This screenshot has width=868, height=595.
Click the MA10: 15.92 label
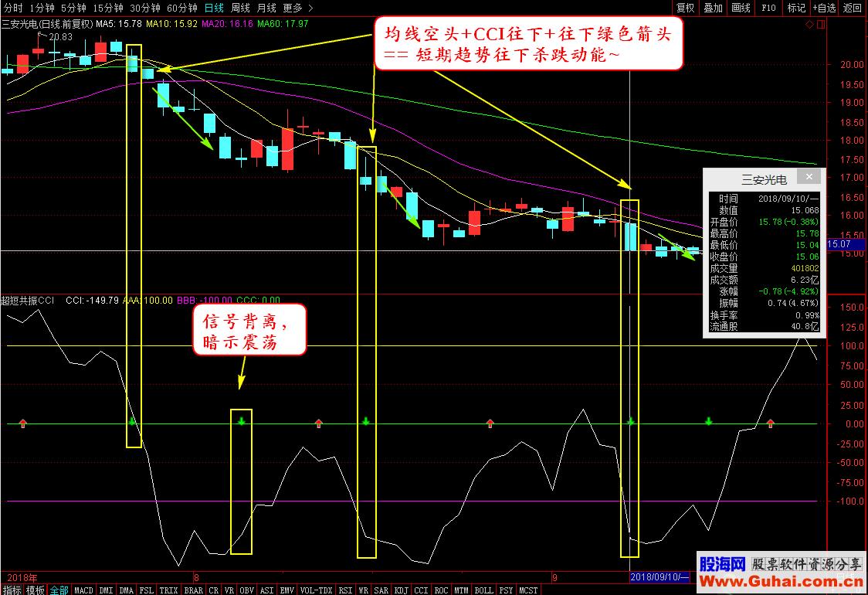point(171,24)
